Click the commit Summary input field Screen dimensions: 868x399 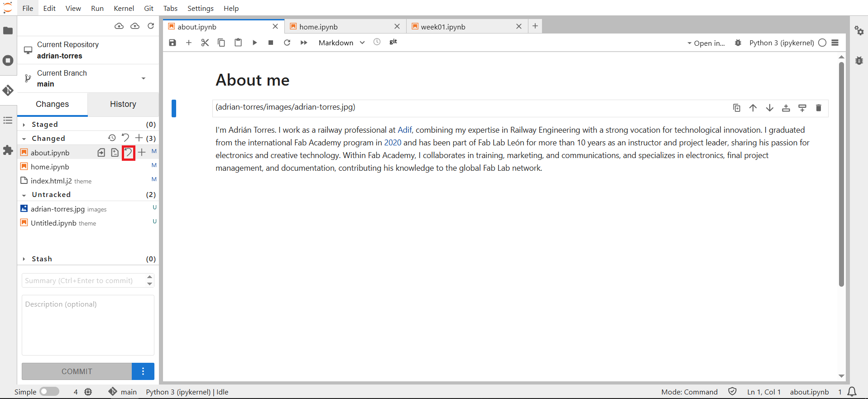[x=84, y=281]
